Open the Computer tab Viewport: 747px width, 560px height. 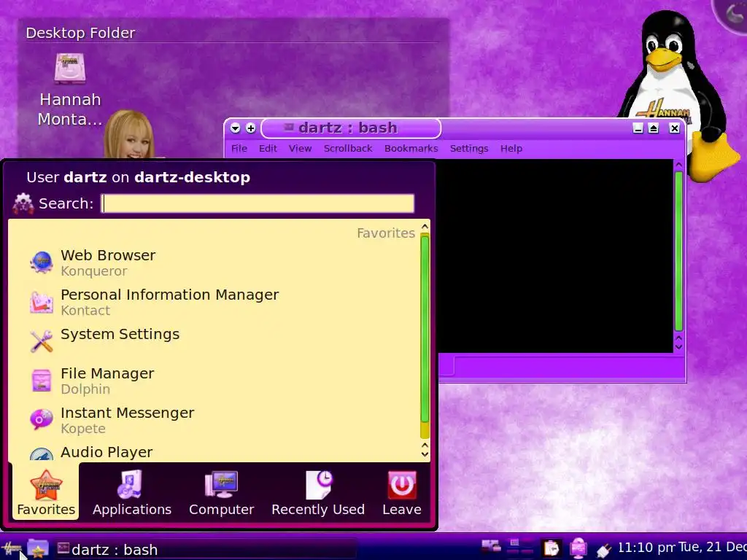[x=221, y=492]
